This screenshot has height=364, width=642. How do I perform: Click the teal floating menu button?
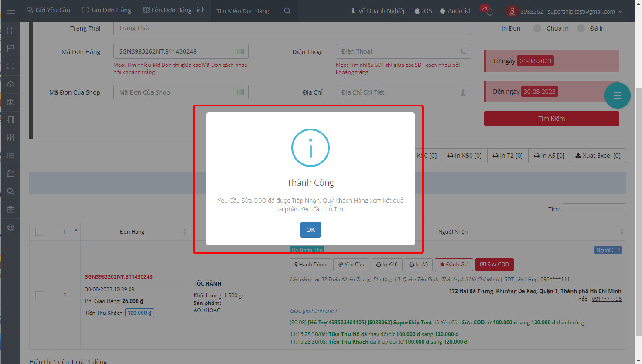pyautogui.click(x=617, y=95)
